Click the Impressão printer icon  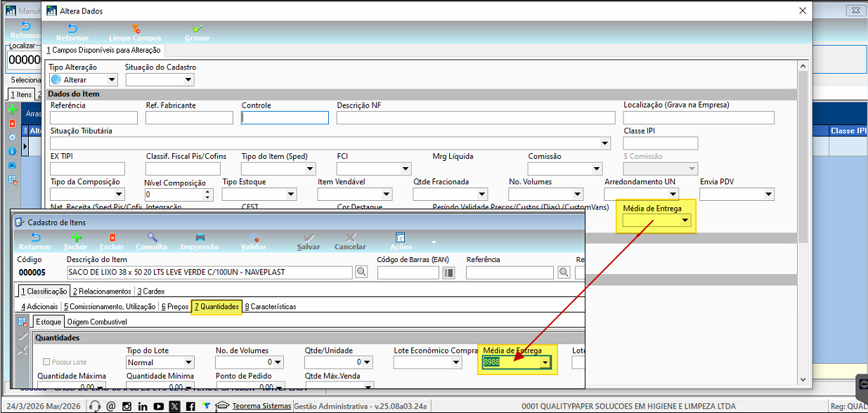coord(199,238)
